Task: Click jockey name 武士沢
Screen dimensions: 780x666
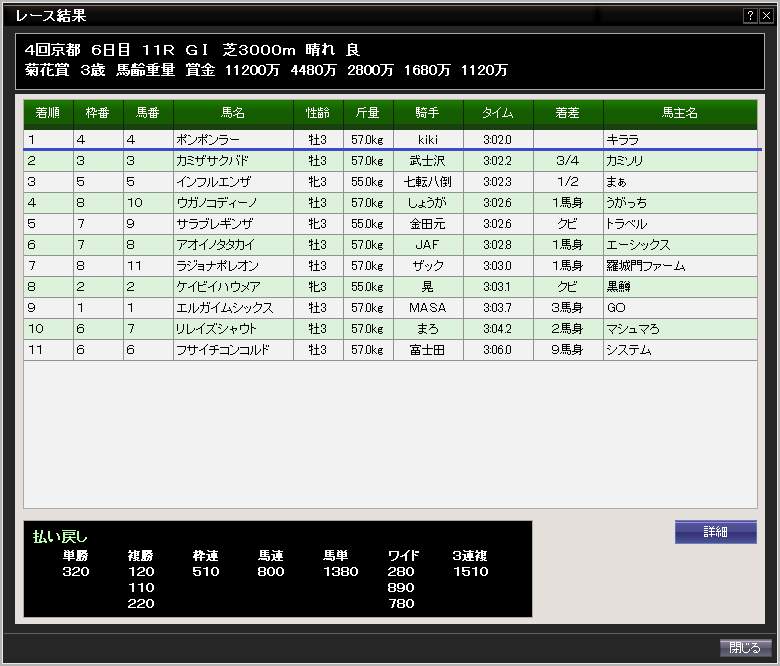Action: [428, 161]
